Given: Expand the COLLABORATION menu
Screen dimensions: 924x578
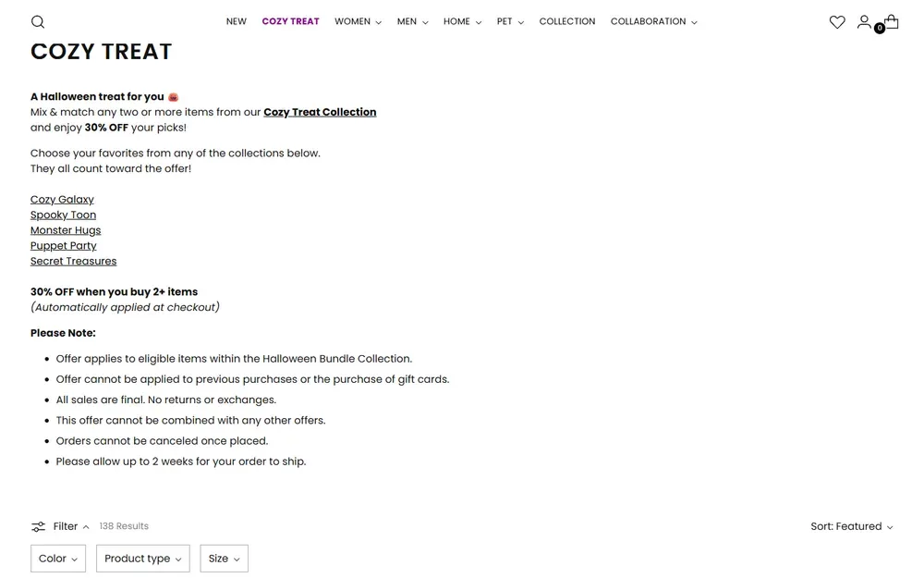Looking at the screenshot, I should [654, 22].
